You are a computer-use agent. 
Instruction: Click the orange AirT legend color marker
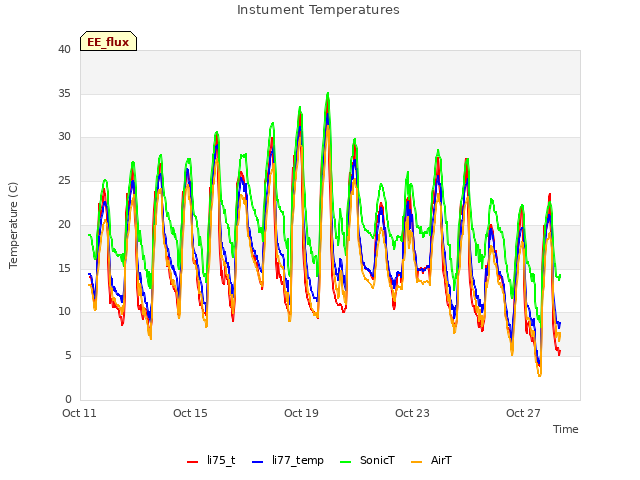pos(416,462)
